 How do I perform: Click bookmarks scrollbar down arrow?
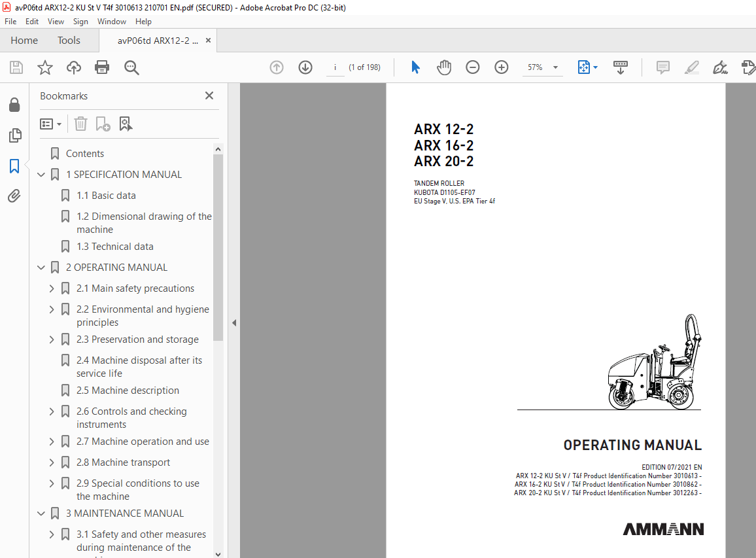(218, 554)
